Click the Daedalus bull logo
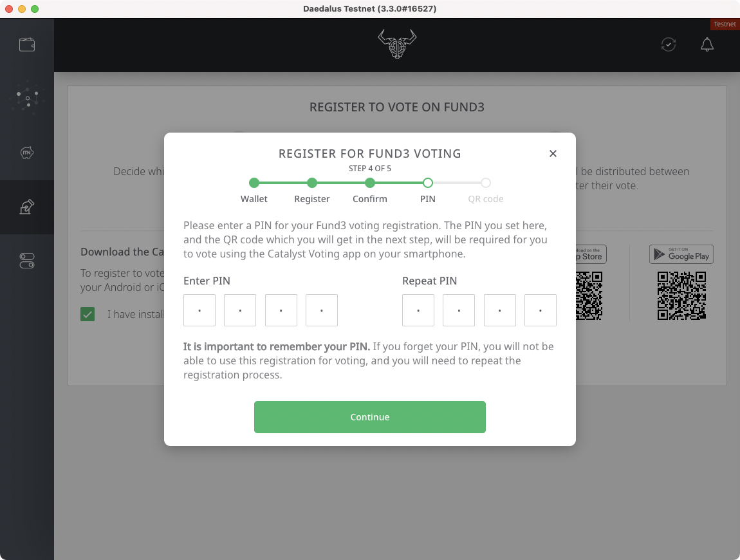This screenshot has width=740, height=560. pos(397,44)
